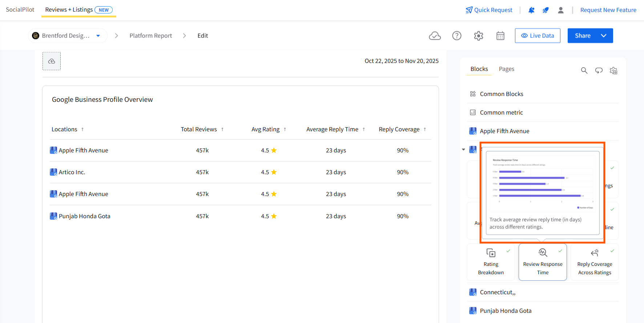The height and width of the screenshot is (323, 644).
Task: Switch to the Blocks tab
Action: tap(479, 69)
